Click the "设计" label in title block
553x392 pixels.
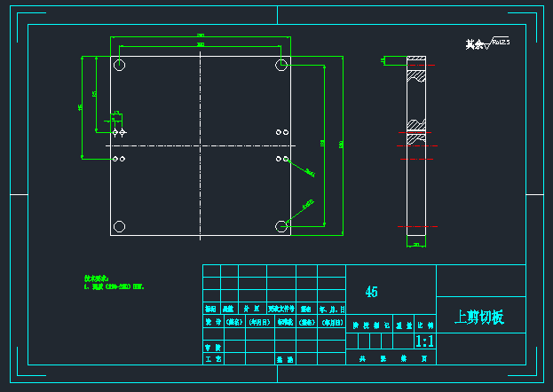pos(213,322)
